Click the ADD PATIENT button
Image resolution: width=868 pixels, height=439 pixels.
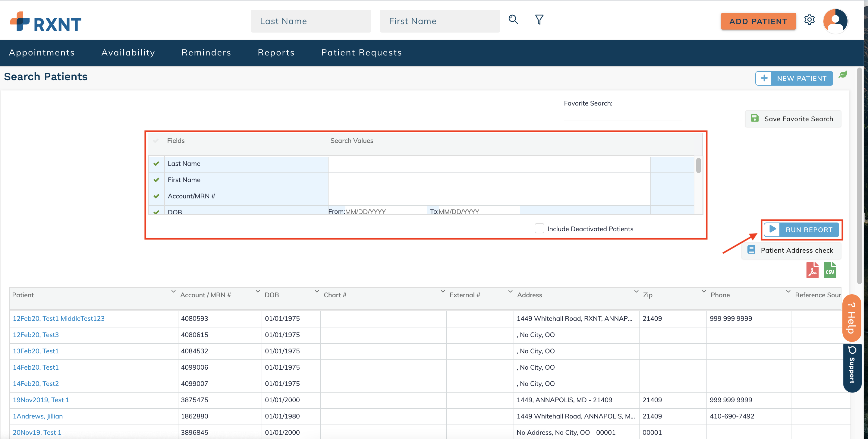pyautogui.click(x=758, y=21)
